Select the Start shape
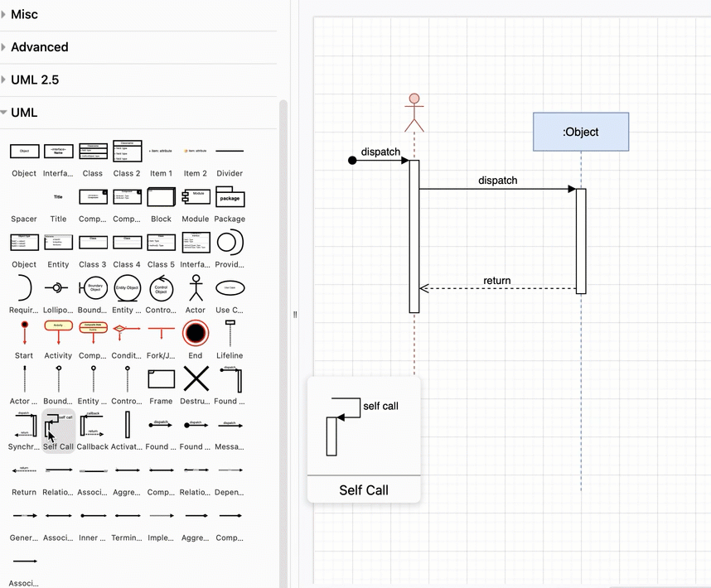The image size is (711, 588). [x=24, y=333]
